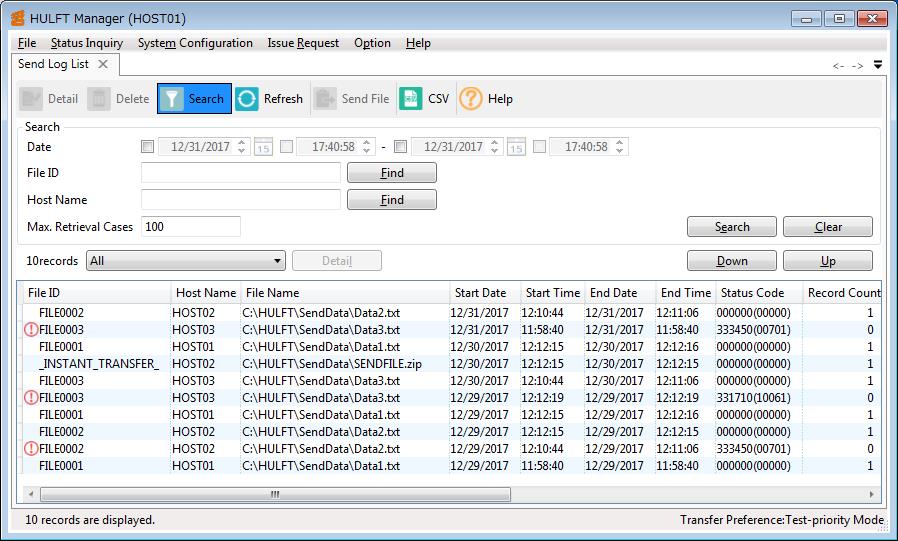898x541 pixels.
Task: Click Find button next to Host Name
Action: pos(392,200)
